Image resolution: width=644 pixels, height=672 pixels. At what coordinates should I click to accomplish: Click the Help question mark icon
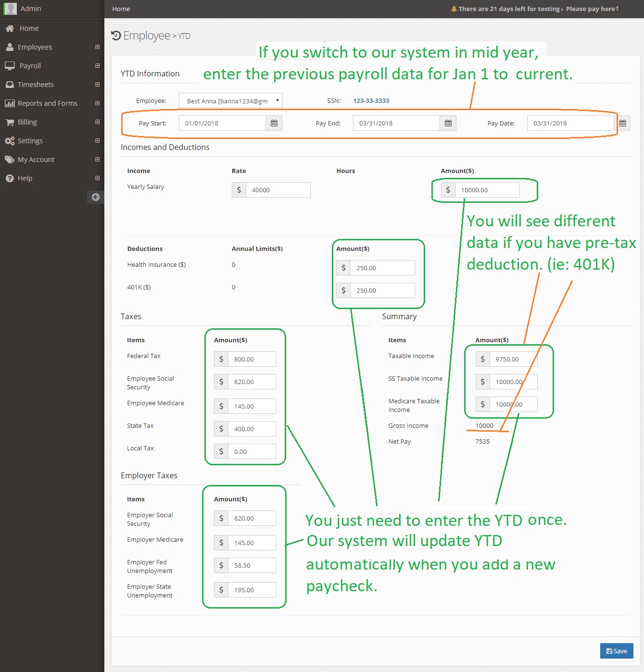(10, 178)
